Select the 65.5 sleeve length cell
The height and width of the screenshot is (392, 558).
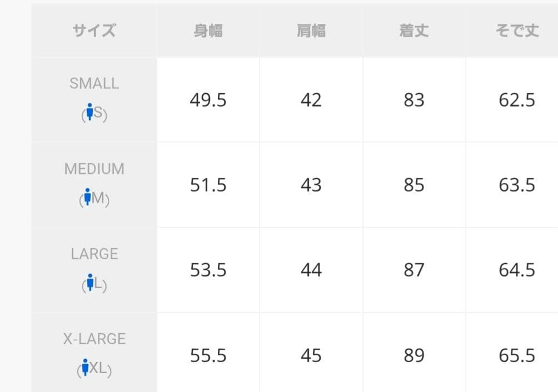(x=517, y=355)
